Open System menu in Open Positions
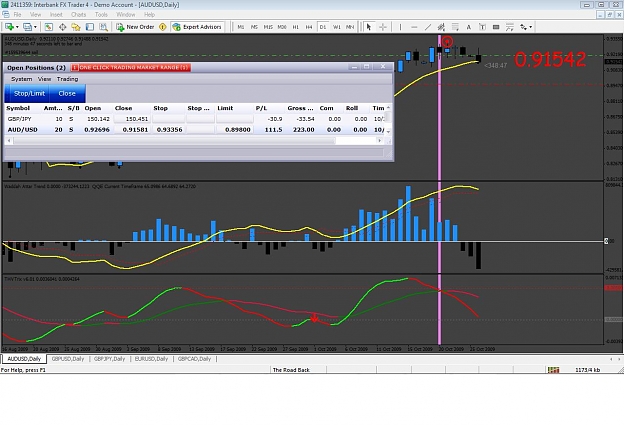The height and width of the screenshot is (425, 625). point(22,79)
